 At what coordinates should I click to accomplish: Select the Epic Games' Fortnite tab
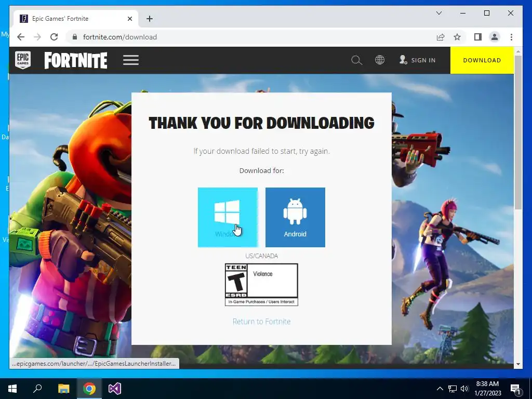pyautogui.click(x=76, y=19)
